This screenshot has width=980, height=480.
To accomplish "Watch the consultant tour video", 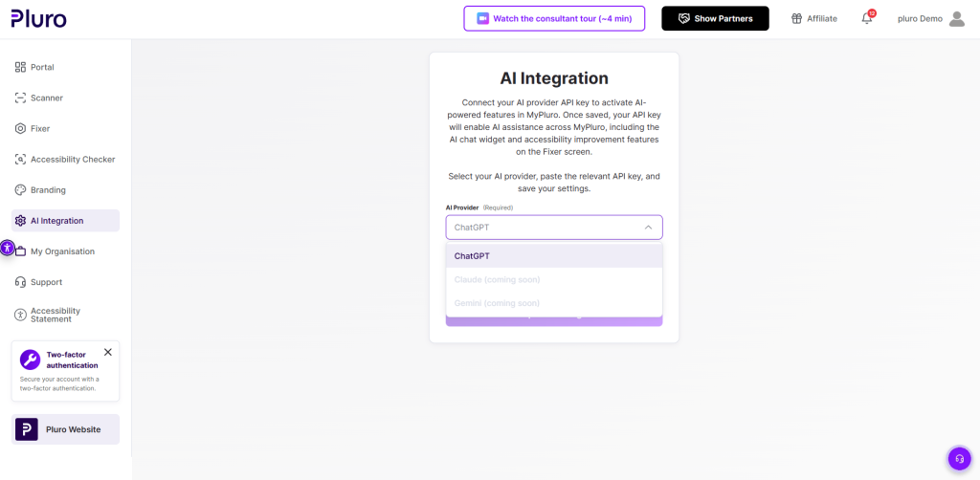I will coord(554,18).
